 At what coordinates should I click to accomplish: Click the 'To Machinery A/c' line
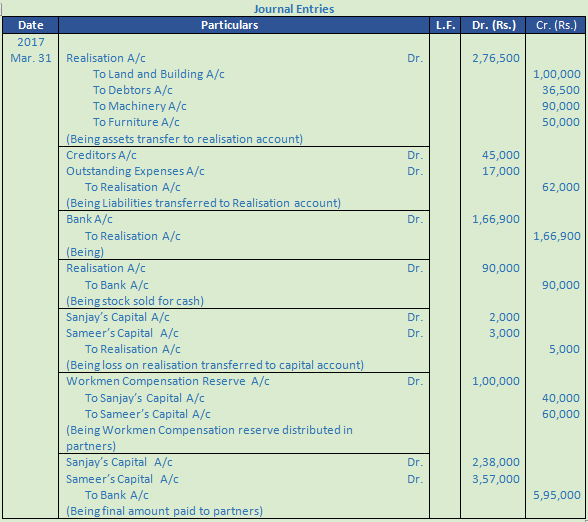tap(140, 106)
